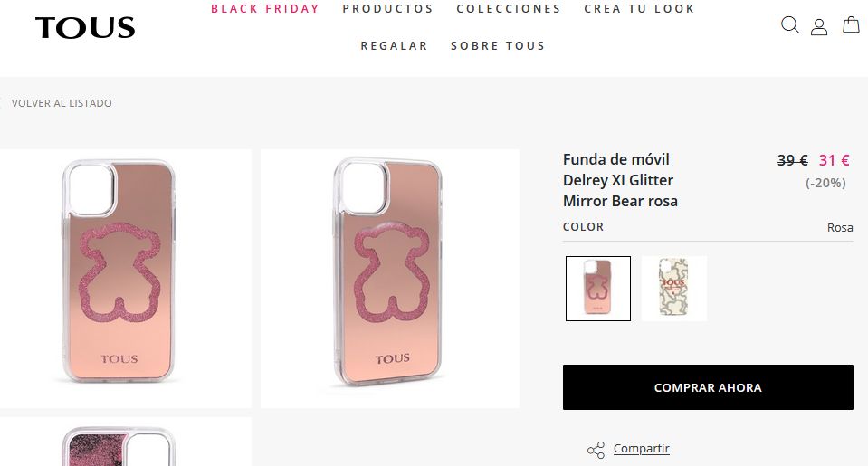Image resolution: width=868 pixels, height=466 pixels.
Task: Click the user account icon
Action: click(x=819, y=26)
